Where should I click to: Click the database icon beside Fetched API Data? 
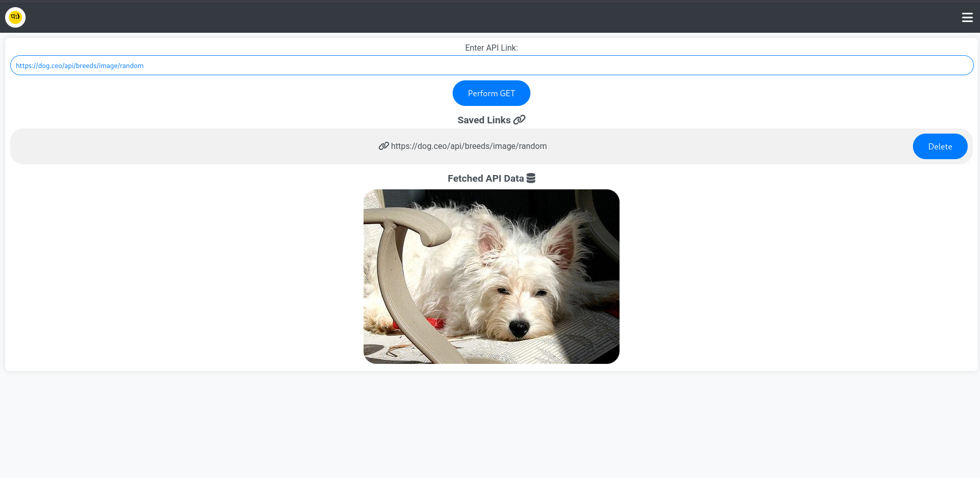coord(531,178)
